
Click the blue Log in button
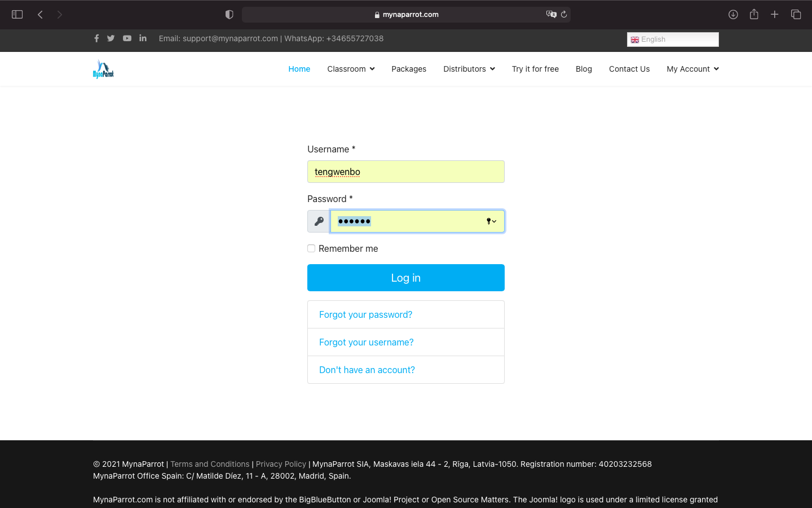406,278
